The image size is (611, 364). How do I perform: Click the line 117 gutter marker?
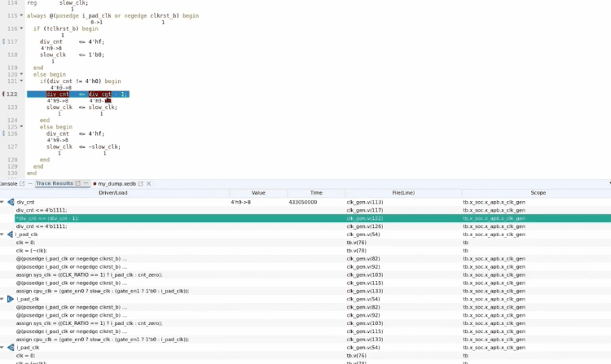tap(3, 41)
